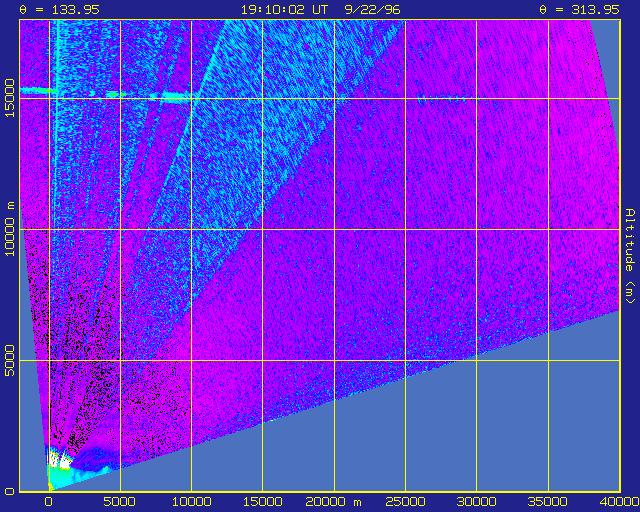Click the 30000 range tick label
The image size is (640, 512).
click(x=476, y=502)
